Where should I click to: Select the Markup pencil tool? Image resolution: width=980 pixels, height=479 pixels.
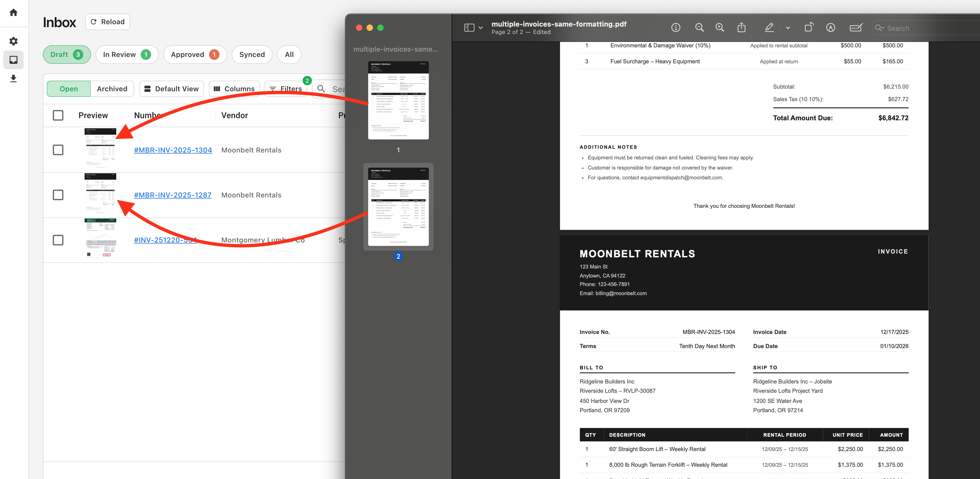(769, 27)
